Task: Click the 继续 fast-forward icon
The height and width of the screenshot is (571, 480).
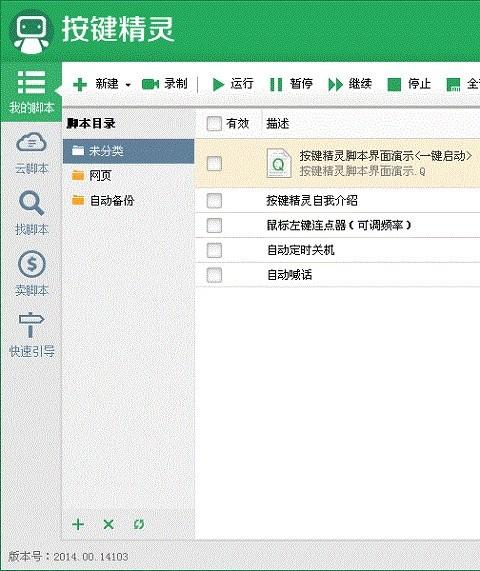Action: [335, 84]
